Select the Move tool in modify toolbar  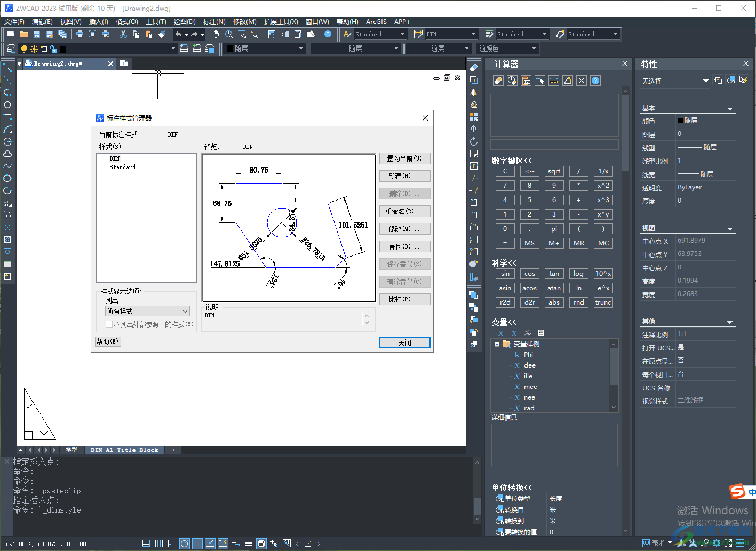point(474,129)
